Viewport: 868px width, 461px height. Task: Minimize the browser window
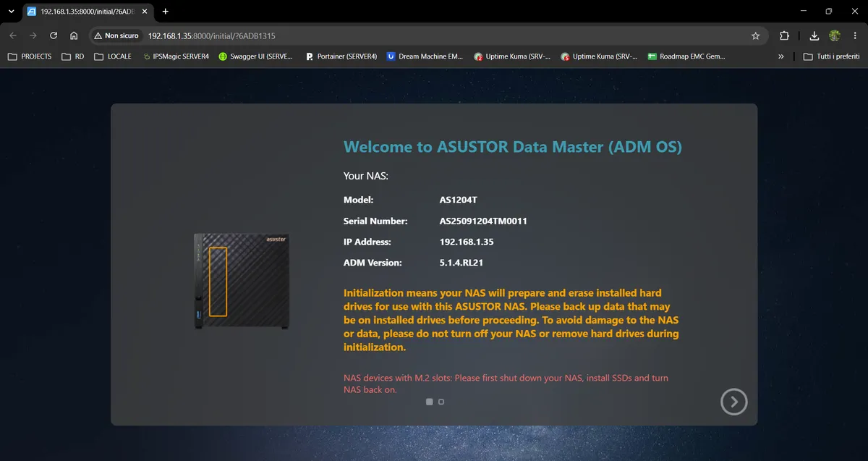click(x=804, y=12)
